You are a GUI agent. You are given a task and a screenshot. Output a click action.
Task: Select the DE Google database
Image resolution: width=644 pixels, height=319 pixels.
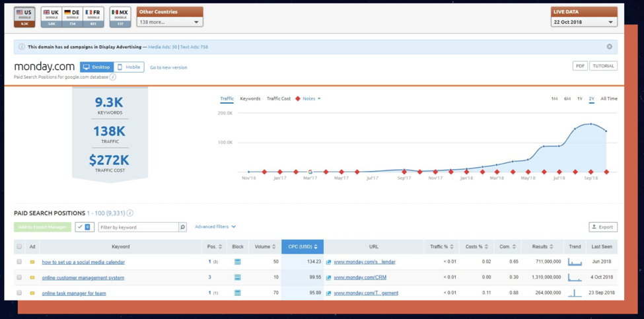(x=72, y=17)
